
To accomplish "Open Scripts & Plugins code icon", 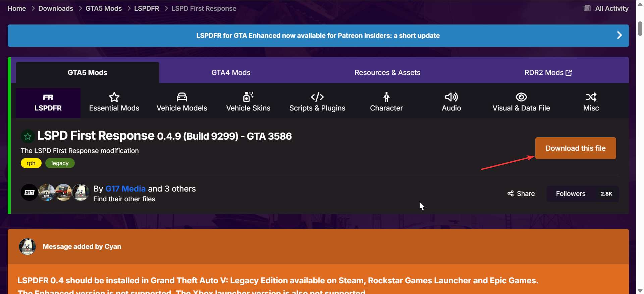I will (317, 97).
